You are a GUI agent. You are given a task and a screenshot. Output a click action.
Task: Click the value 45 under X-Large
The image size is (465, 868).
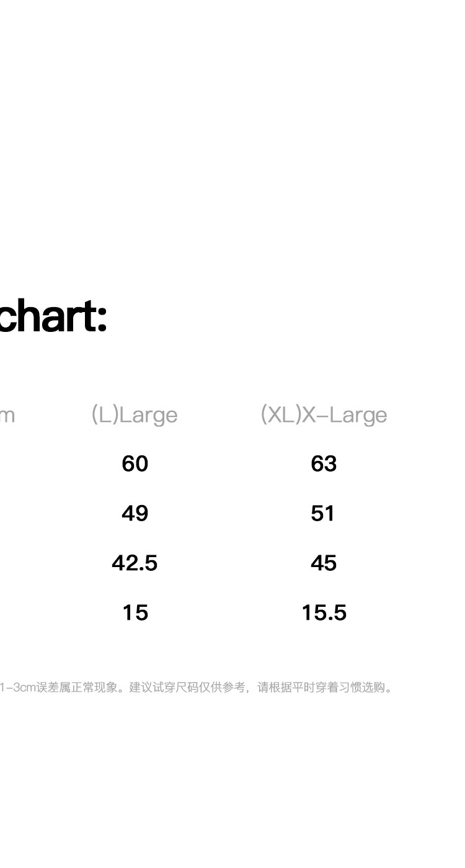pos(324,563)
